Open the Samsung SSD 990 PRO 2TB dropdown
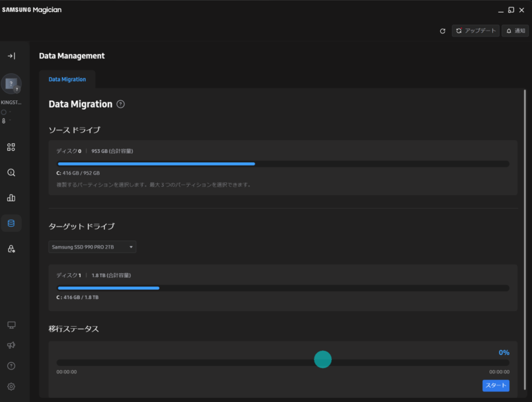532x402 pixels. 92,247
